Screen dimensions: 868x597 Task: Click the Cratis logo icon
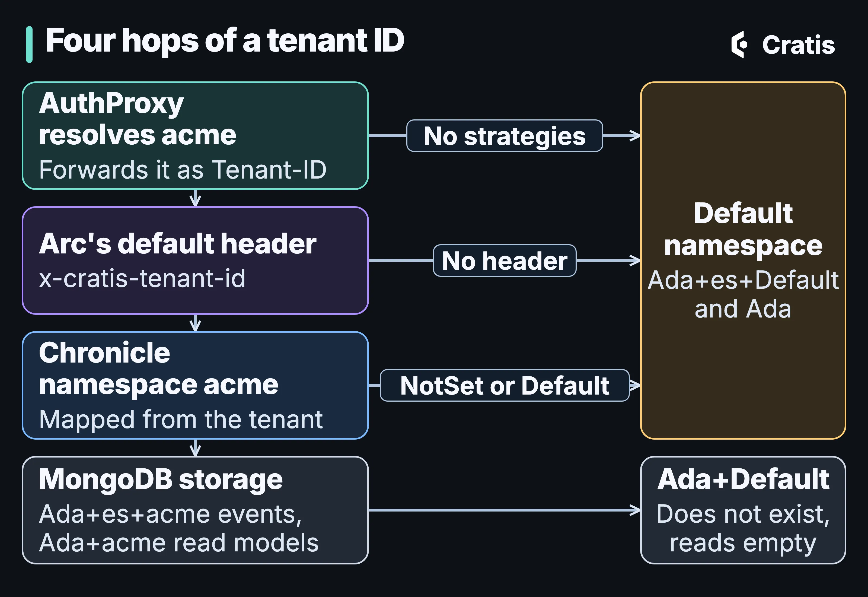(x=739, y=45)
